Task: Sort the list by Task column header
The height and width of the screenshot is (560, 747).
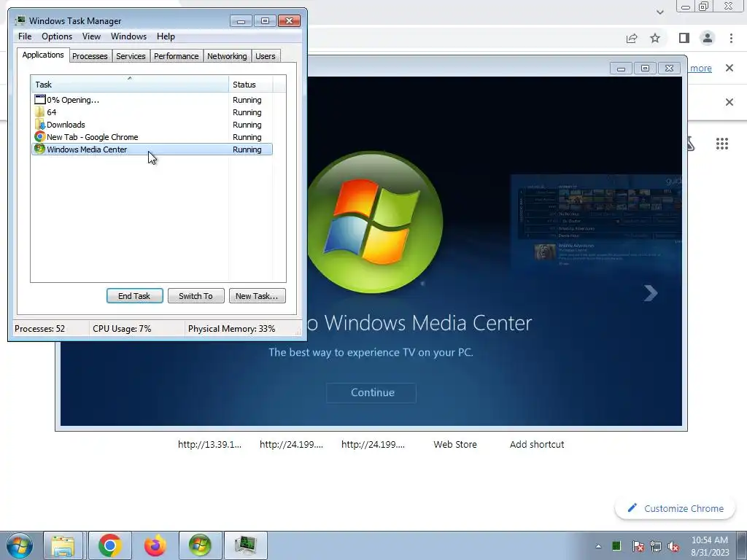Action: point(130,85)
